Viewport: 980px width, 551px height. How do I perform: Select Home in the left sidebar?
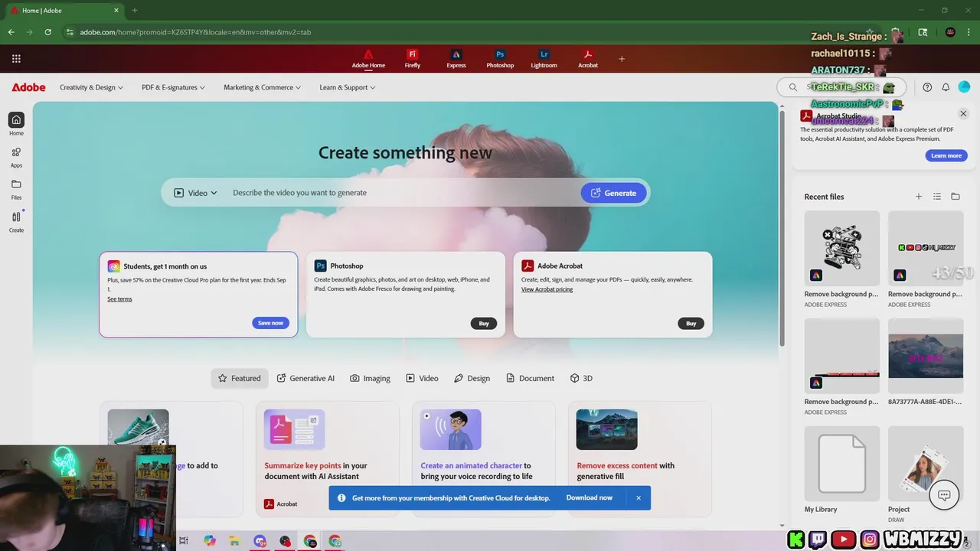tap(16, 124)
